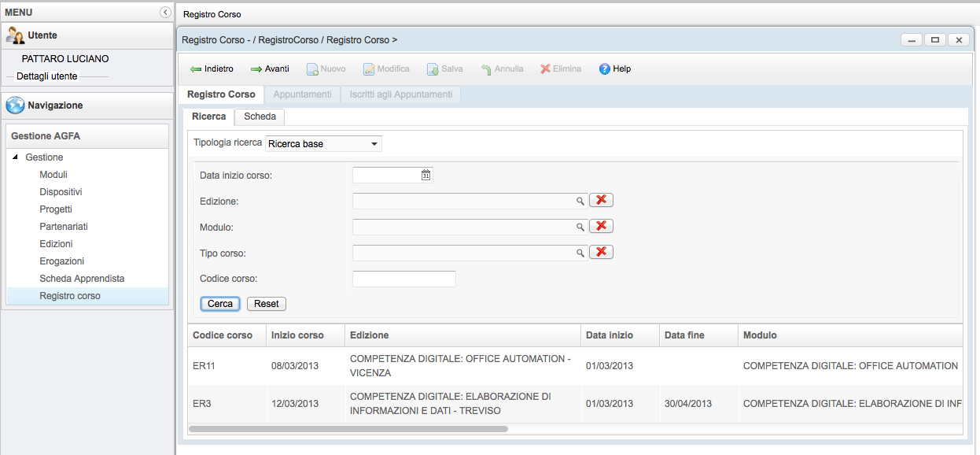Open calendar picker for Data inizio corso
Screen dimensions: 980x455
(426, 175)
